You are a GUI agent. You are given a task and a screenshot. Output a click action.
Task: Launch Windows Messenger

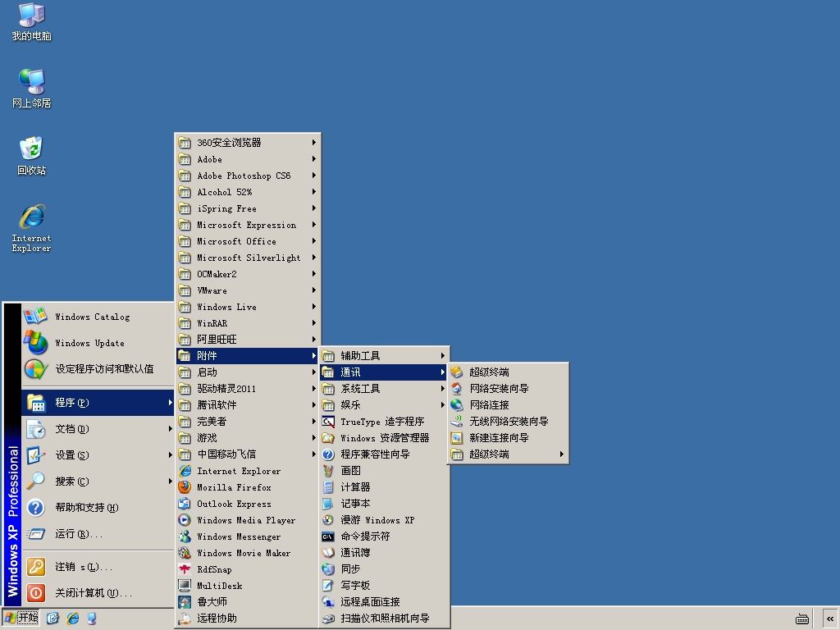pos(248,536)
